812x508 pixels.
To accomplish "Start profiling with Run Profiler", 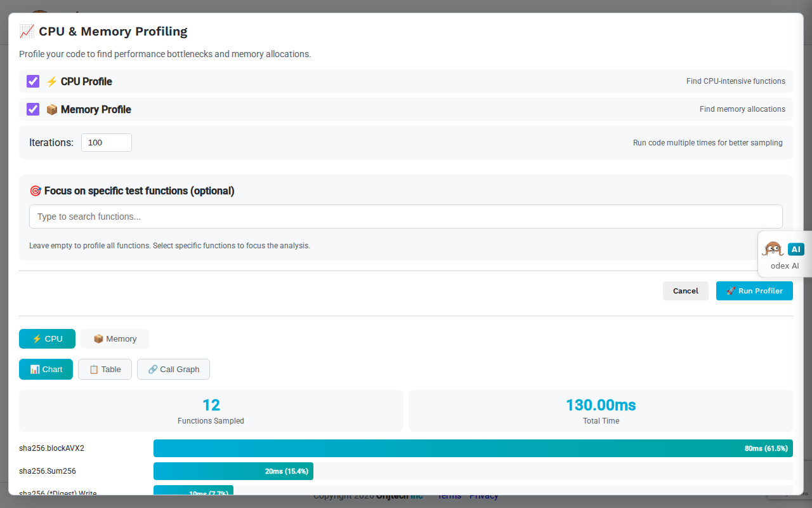I will pos(754,291).
